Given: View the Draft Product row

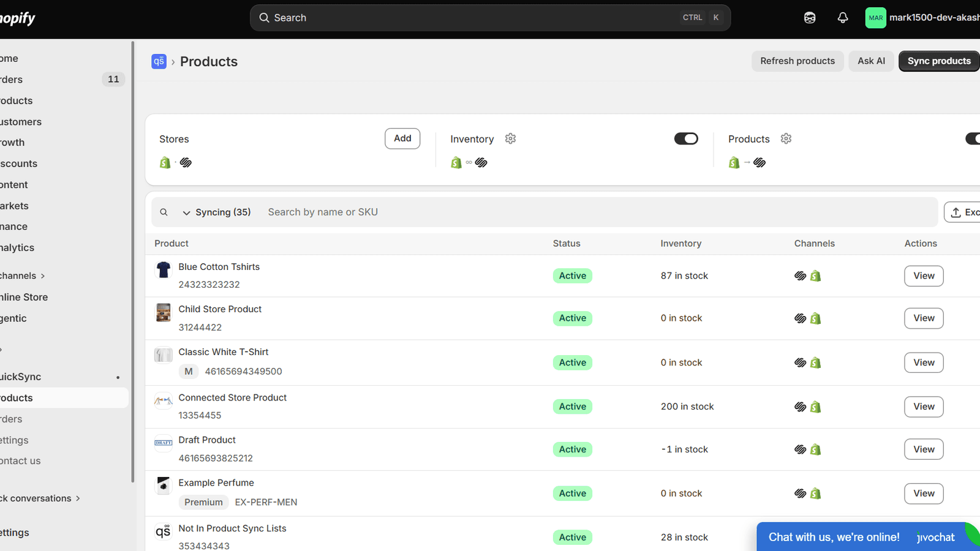Looking at the screenshot, I should 924,449.
